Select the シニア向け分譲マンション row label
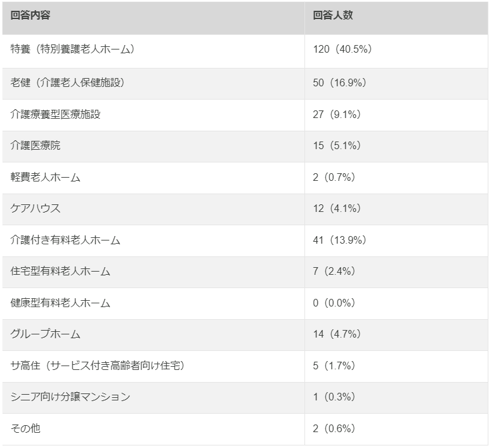Image resolution: width=489 pixels, height=448 pixels. 70,397
